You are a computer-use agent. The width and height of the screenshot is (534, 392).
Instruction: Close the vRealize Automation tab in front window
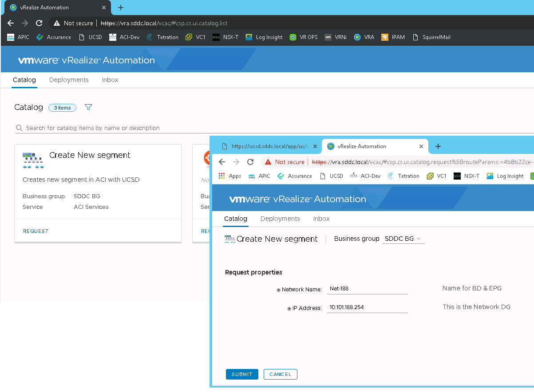(421, 146)
